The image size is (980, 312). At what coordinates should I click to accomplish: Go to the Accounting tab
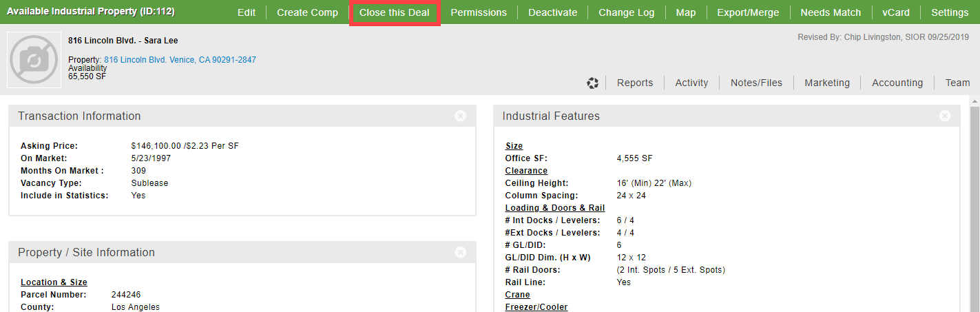point(897,83)
